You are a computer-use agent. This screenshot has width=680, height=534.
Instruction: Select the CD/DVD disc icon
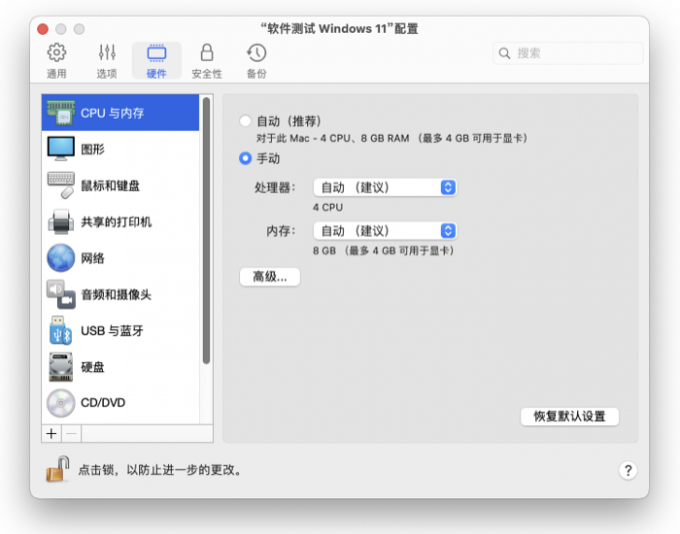click(61, 403)
